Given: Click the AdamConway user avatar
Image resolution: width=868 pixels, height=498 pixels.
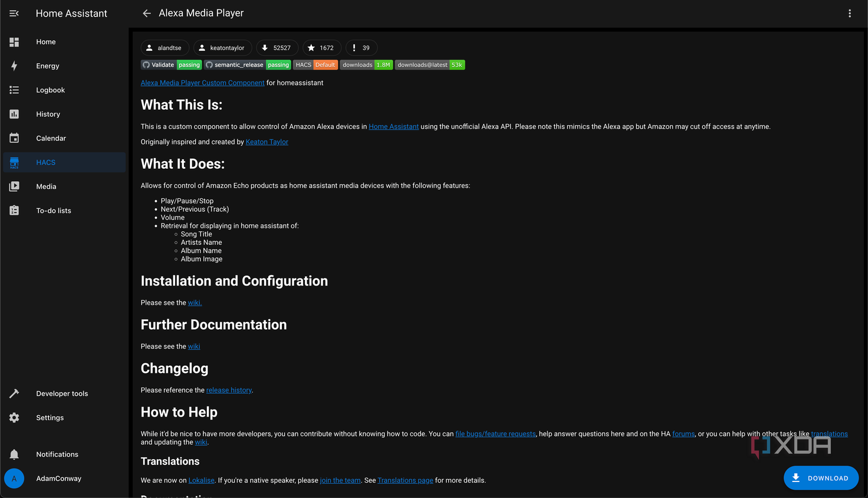Looking at the screenshot, I should pyautogui.click(x=14, y=479).
